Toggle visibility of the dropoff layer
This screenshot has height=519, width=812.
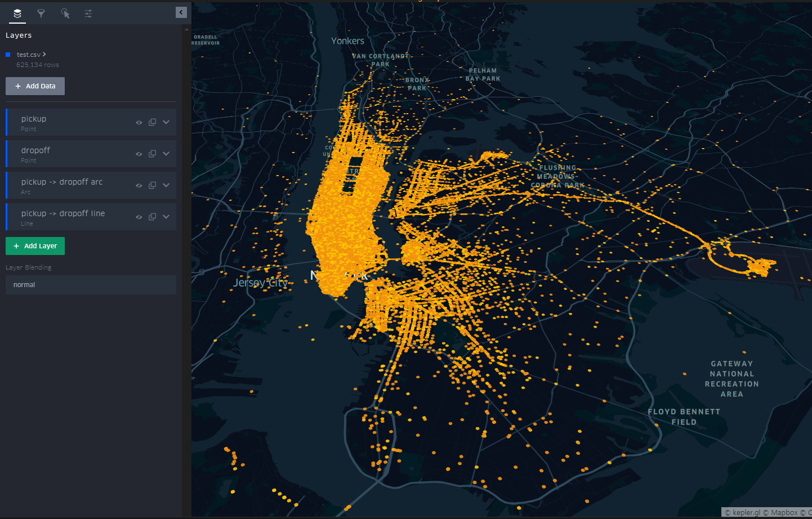(139, 154)
